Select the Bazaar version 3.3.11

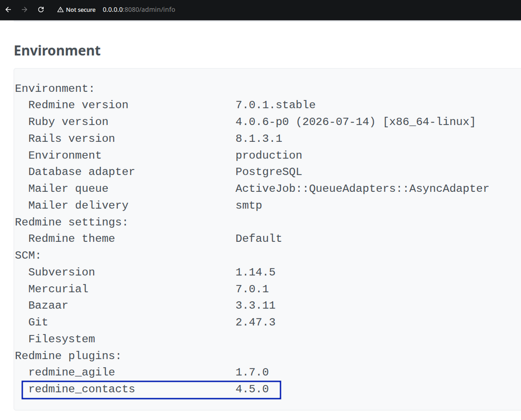[255, 305]
